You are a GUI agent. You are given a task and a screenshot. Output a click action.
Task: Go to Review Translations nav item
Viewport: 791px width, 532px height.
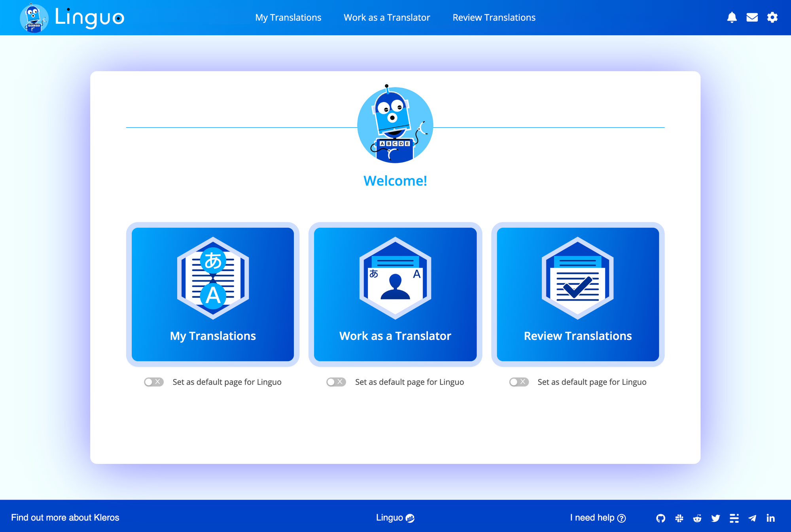coord(494,17)
